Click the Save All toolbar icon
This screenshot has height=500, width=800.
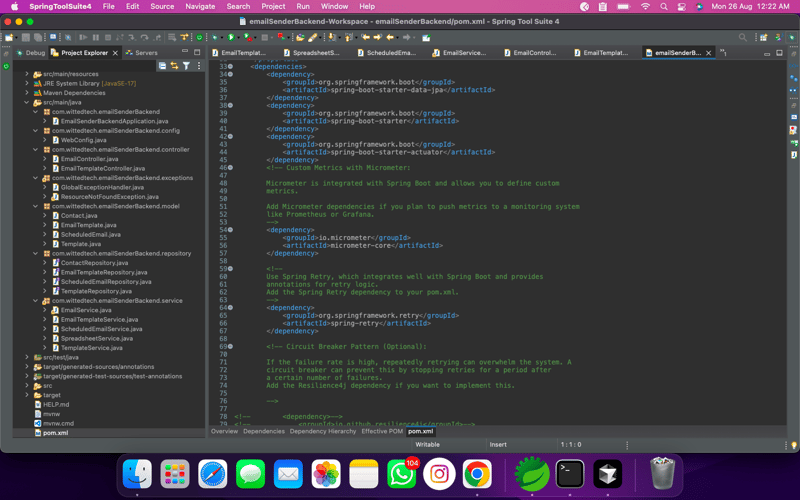[x=38, y=37]
